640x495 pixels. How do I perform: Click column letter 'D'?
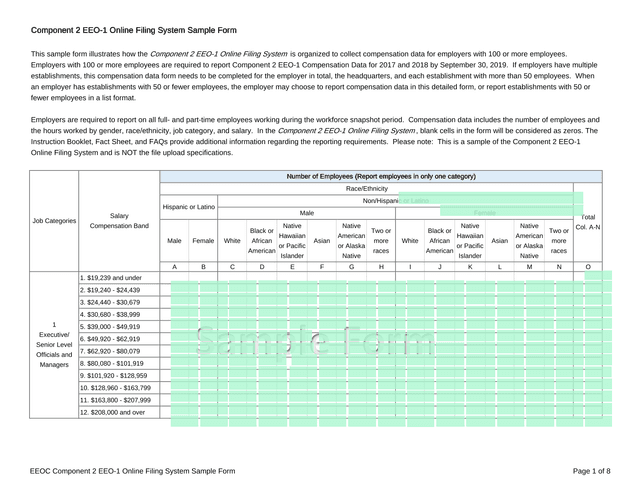pyautogui.click(x=262, y=267)
